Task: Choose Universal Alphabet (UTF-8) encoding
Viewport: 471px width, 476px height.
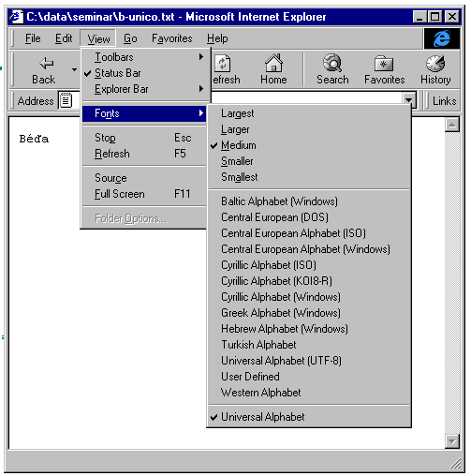Action: [x=309, y=361]
